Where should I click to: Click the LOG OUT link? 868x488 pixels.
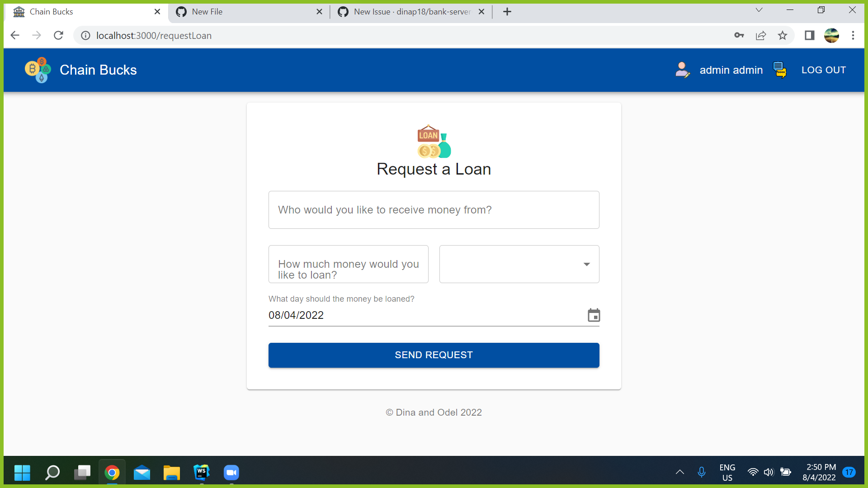824,70
